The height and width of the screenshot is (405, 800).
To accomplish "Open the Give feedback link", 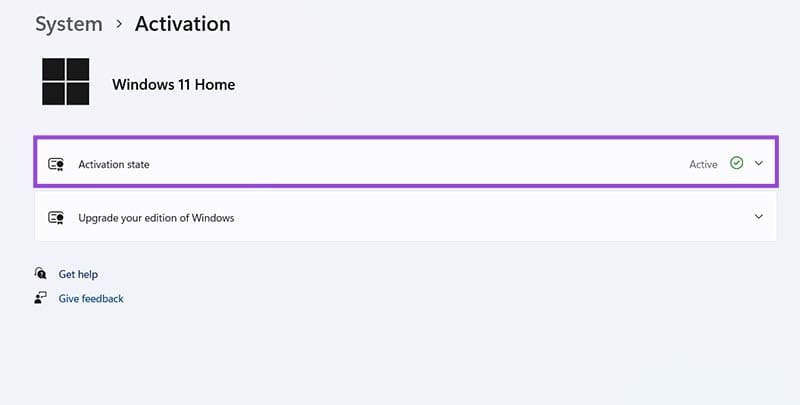I will point(91,298).
